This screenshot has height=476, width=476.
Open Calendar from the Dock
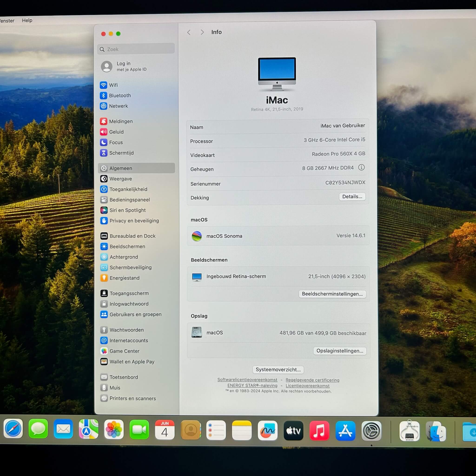click(165, 430)
